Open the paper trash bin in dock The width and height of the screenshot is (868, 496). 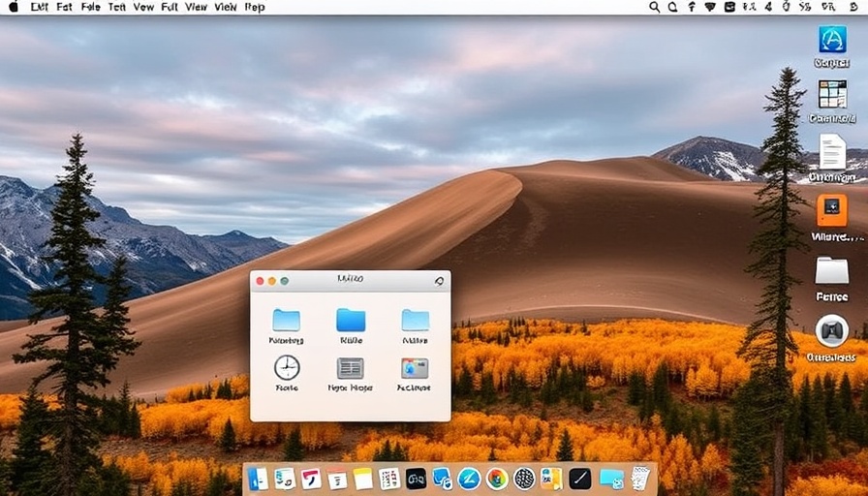coord(640,479)
